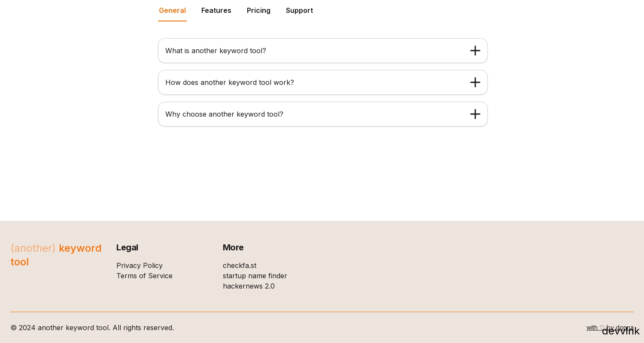Image resolution: width=644 pixels, height=343 pixels.
Task: Click the More footer heading
Action: pyautogui.click(x=233, y=247)
